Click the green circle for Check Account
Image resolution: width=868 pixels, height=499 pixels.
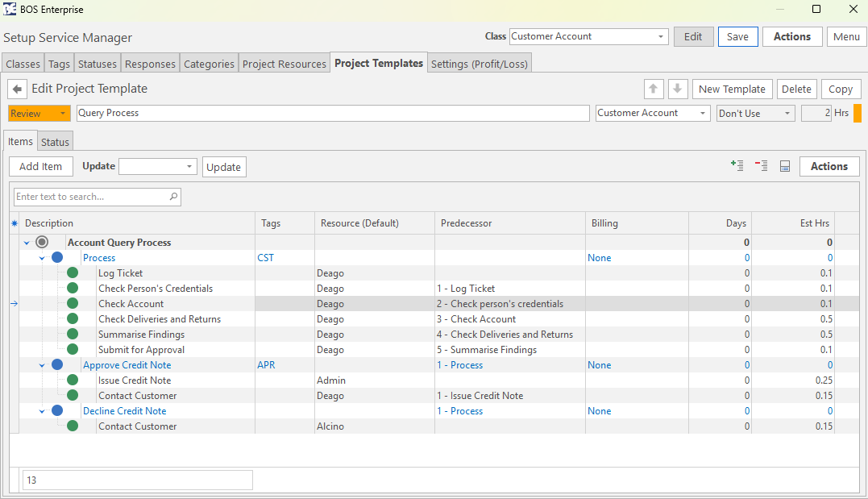[x=73, y=303]
